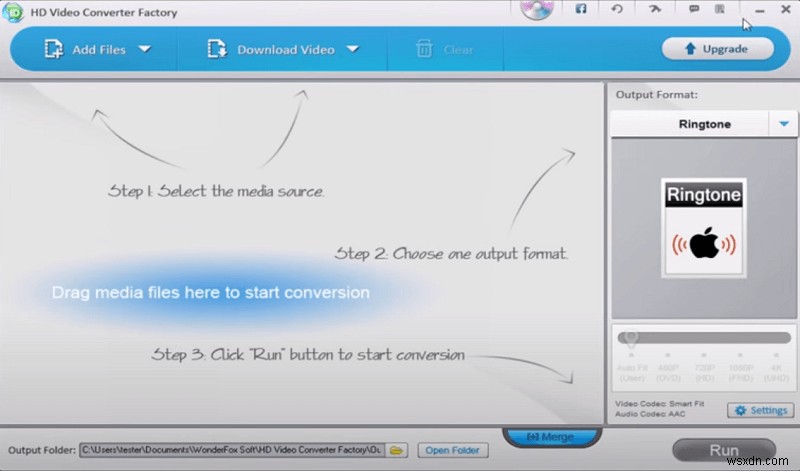Click the resolution slider handle
Viewport: 800px width, 471px height.
(631, 338)
